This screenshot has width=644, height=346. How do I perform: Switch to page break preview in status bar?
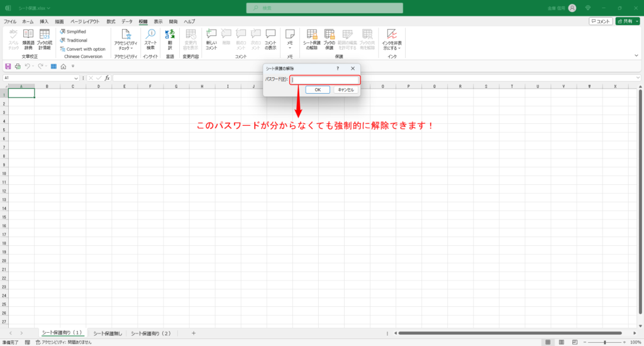coord(575,342)
